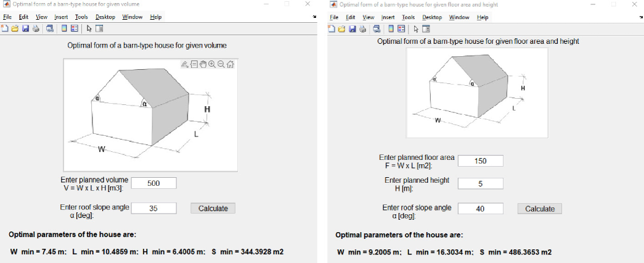The width and height of the screenshot is (644, 263).
Task: Open Edit menu in left window
Action: pyautogui.click(x=23, y=17)
